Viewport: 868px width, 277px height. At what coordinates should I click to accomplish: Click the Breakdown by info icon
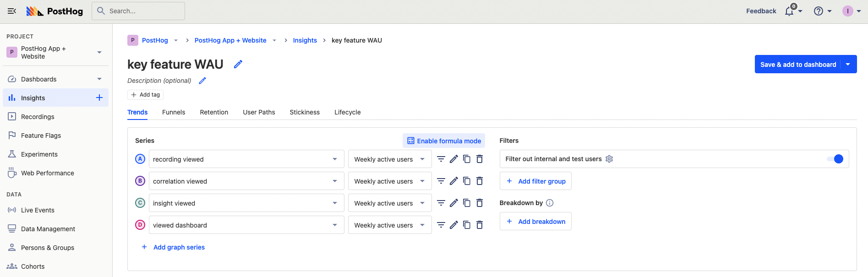550,203
